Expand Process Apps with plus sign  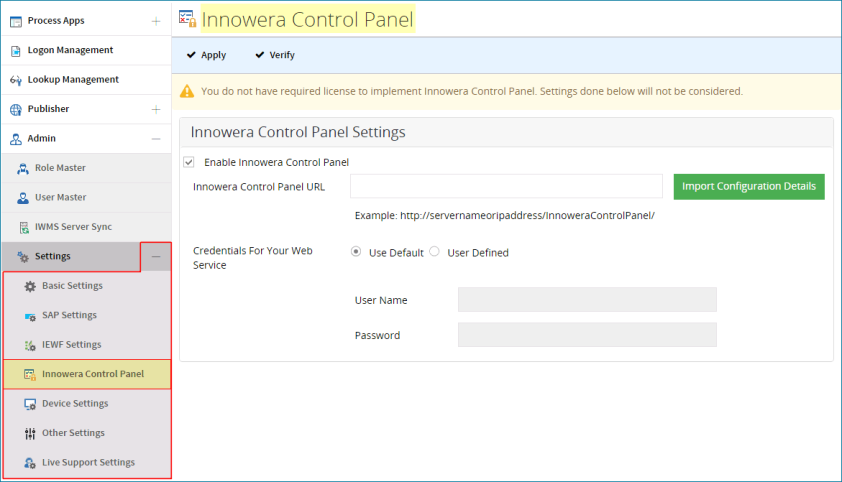(x=156, y=21)
